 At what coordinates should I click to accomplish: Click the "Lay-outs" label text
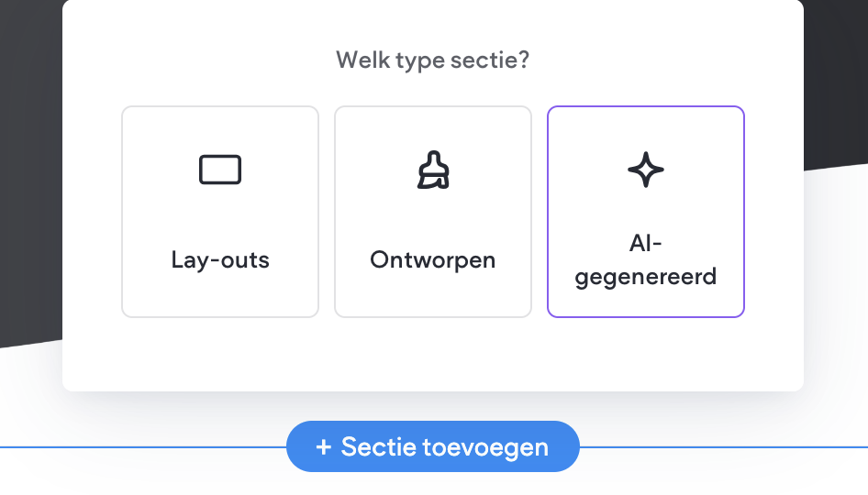tap(220, 259)
